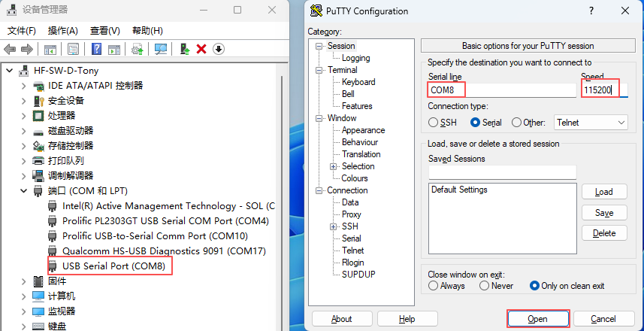Click the help icon in Device Manager toolbar
644x331 pixels.
[97, 49]
